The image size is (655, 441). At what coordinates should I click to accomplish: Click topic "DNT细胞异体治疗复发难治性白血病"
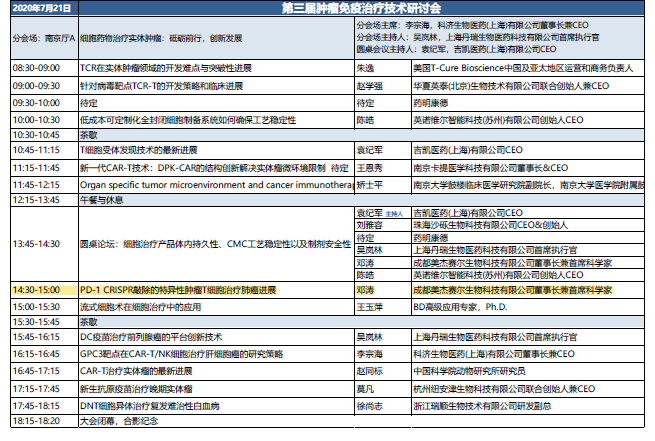tap(150, 406)
